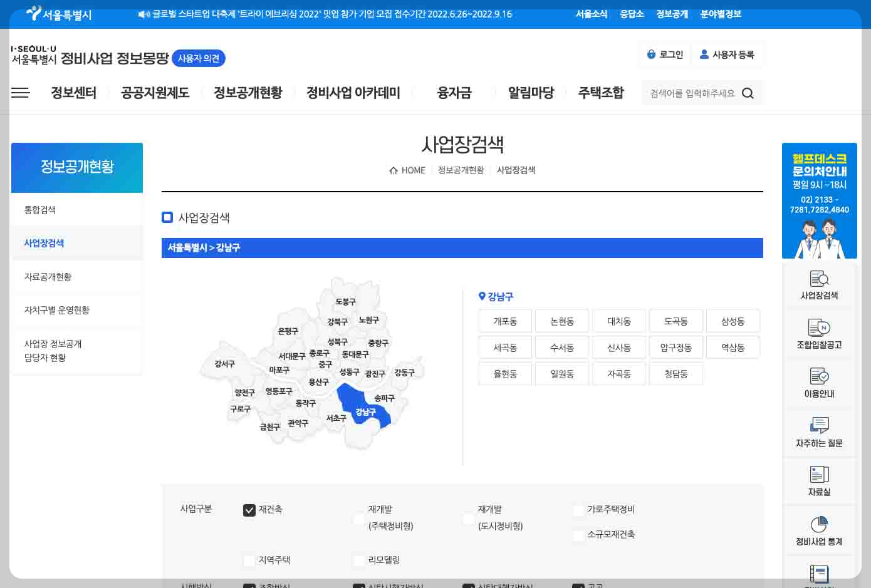This screenshot has width=871, height=588.
Task: Select 자곡동 district button
Action: click(x=619, y=374)
